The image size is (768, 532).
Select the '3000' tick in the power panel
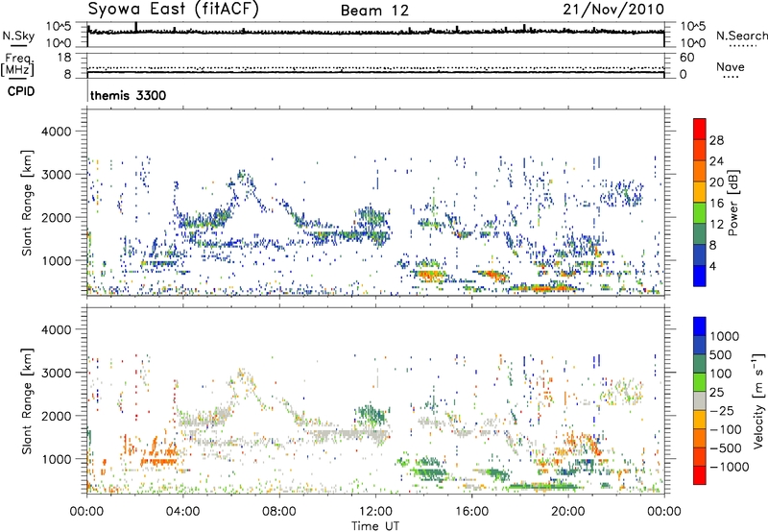[56, 175]
